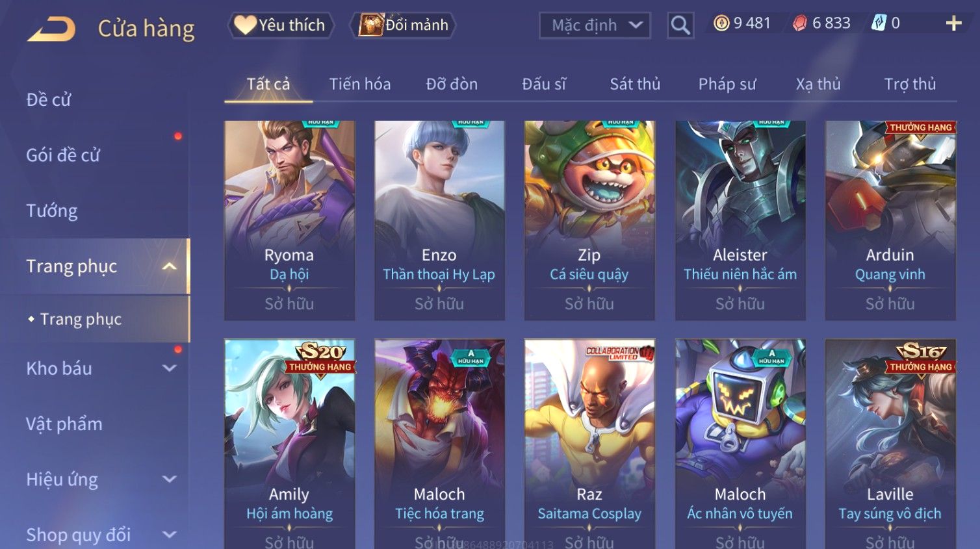Open the Vật phẩm sidebar item
The height and width of the screenshot is (549, 980).
pos(64,424)
